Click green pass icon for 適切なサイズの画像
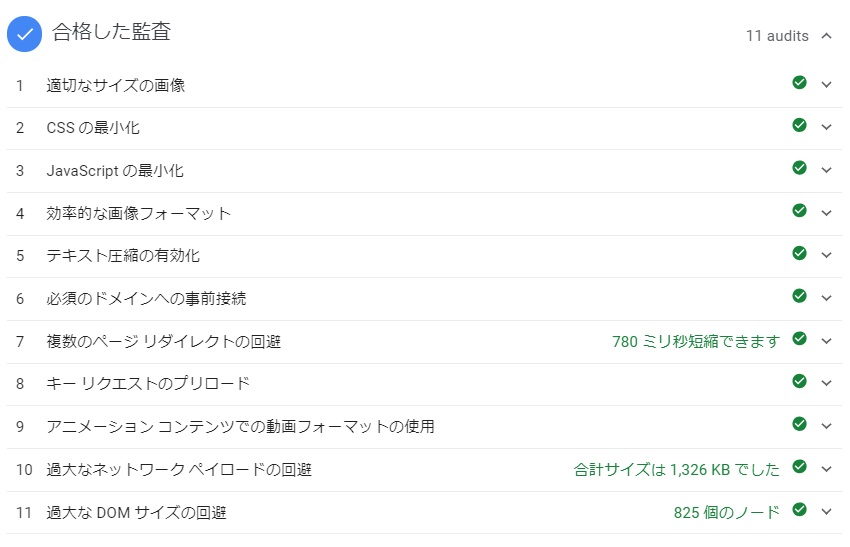The image size is (850, 547). pos(799,82)
